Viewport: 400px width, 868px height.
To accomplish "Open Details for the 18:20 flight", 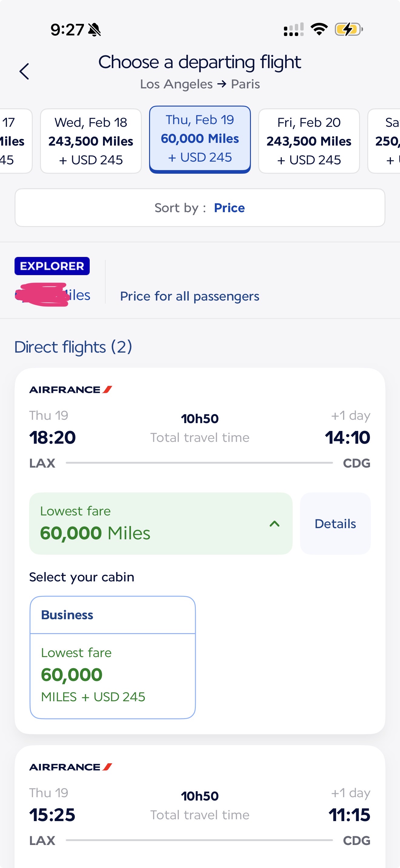I will 335,524.
